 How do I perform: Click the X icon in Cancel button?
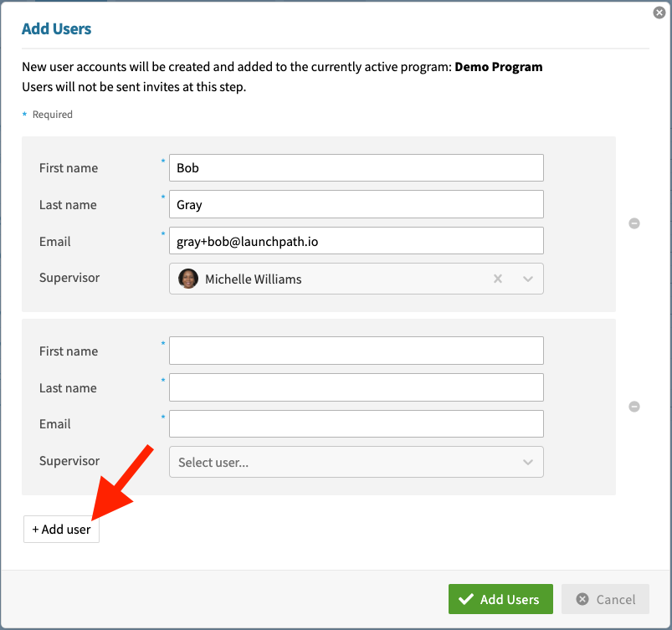tap(581, 599)
